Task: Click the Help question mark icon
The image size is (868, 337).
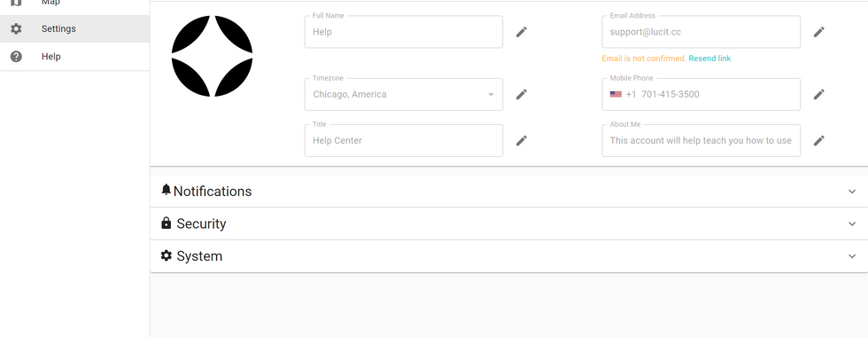Action: (16, 57)
